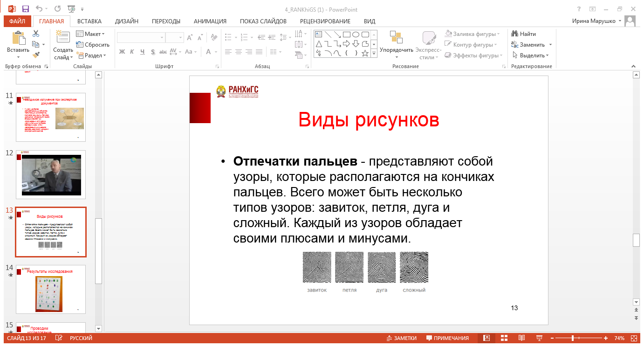Pick the five-point star shape

(x=365, y=53)
